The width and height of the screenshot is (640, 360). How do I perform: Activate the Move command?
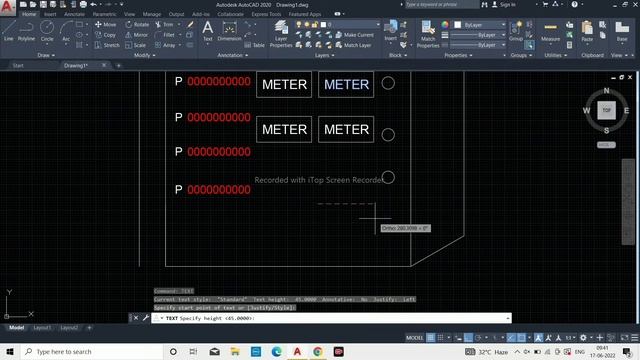pos(106,24)
